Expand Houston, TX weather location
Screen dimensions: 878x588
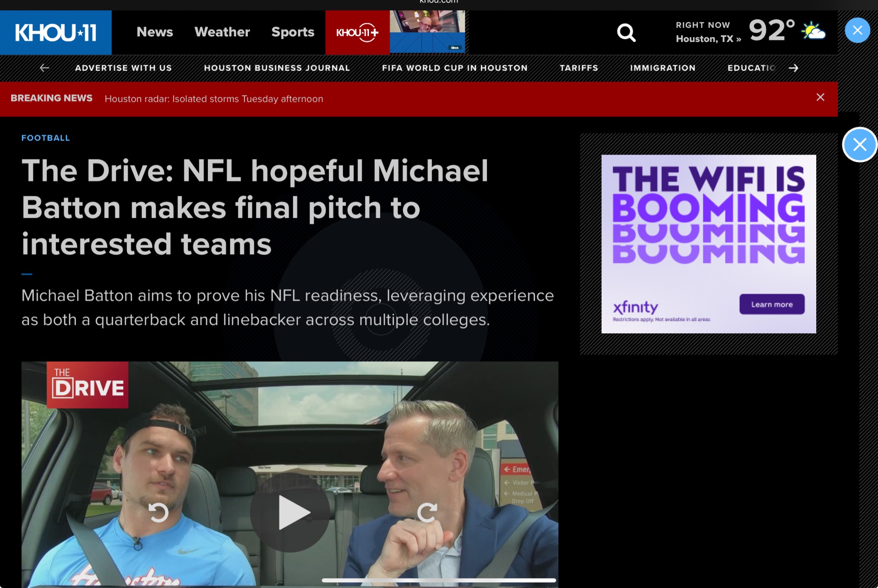coord(708,39)
